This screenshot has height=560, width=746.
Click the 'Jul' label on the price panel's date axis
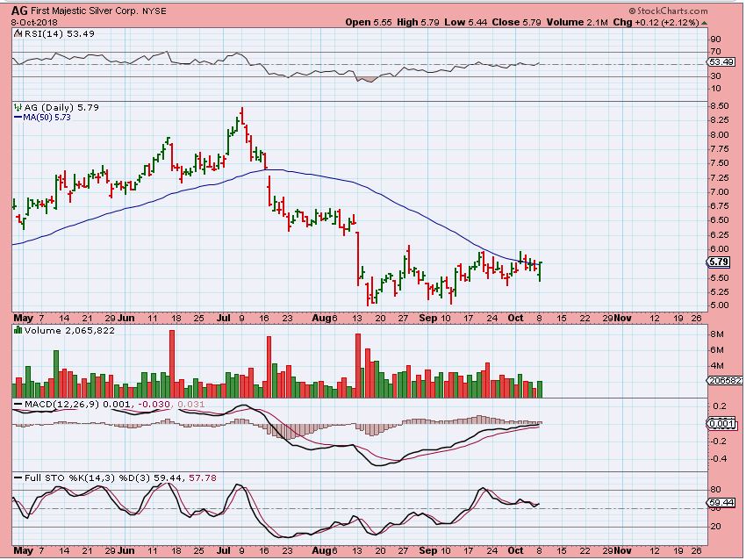(x=224, y=318)
